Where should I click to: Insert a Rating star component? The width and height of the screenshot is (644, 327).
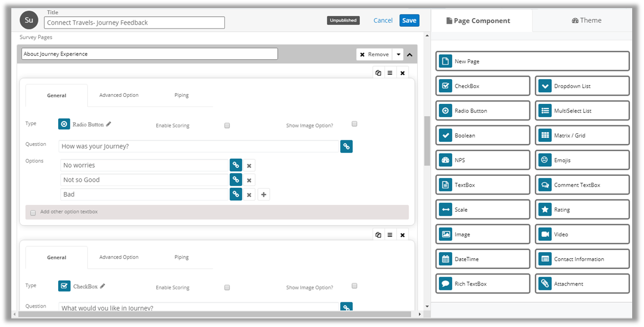click(582, 210)
